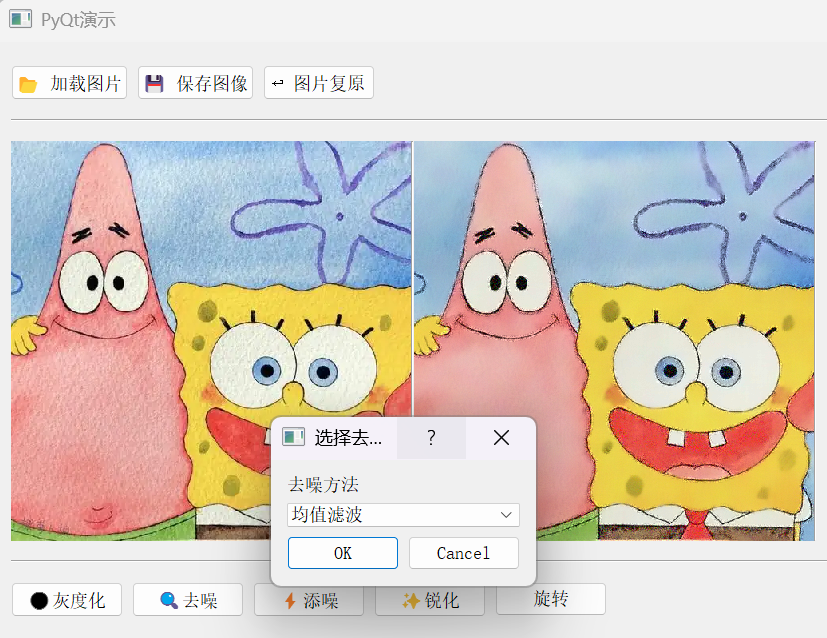This screenshot has height=638, width=827.
Task: Click the 保存图像 save image button
Action: pos(195,83)
